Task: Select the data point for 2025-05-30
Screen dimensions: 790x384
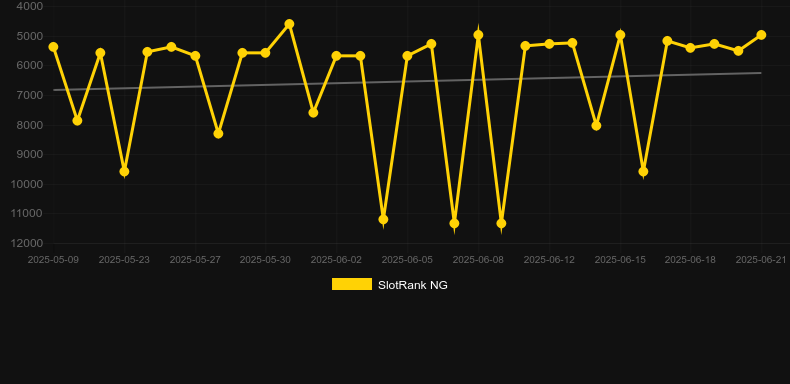Action: pyautogui.click(x=266, y=53)
